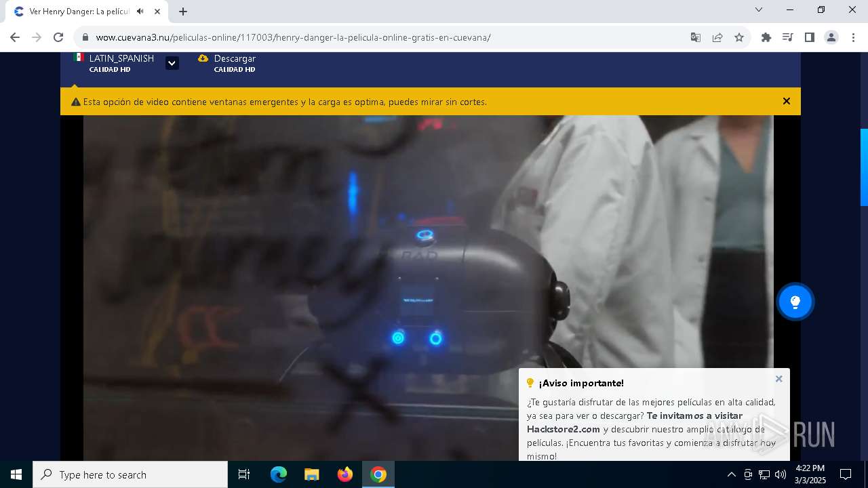Open network status tray icon

point(764,474)
